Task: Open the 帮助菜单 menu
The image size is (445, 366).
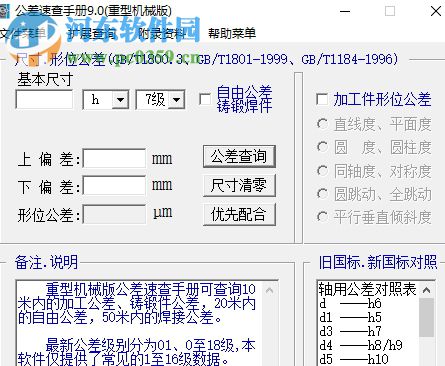Action: click(x=232, y=33)
